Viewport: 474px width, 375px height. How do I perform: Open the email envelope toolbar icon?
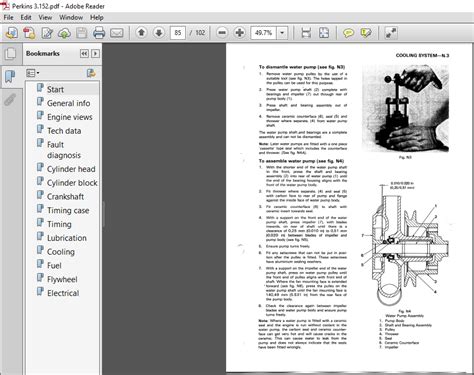tap(116, 33)
